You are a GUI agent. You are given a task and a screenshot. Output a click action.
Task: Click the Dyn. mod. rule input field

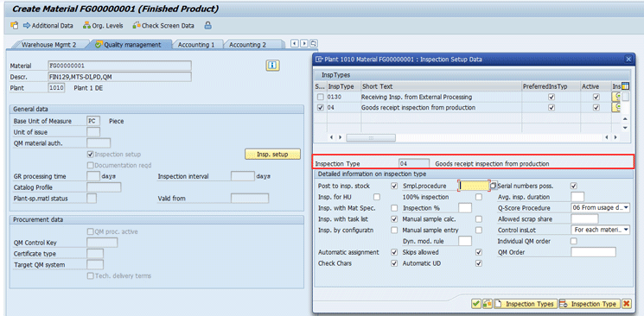click(465, 241)
